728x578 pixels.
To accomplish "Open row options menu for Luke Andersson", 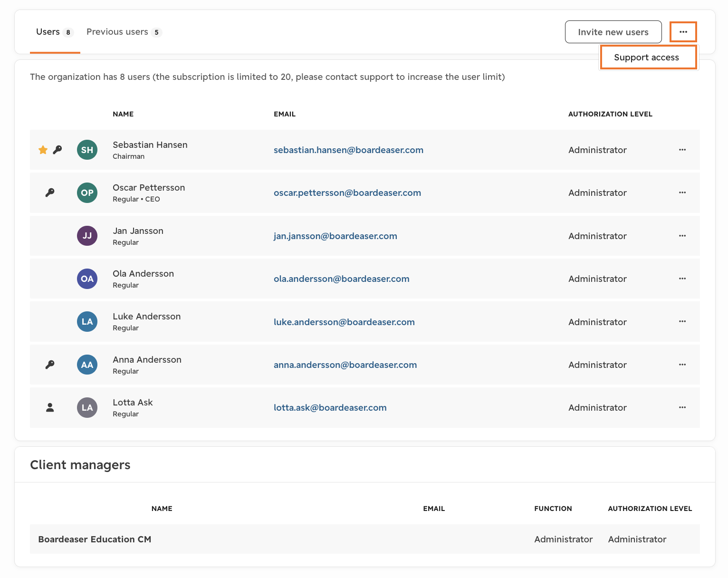I will (682, 321).
